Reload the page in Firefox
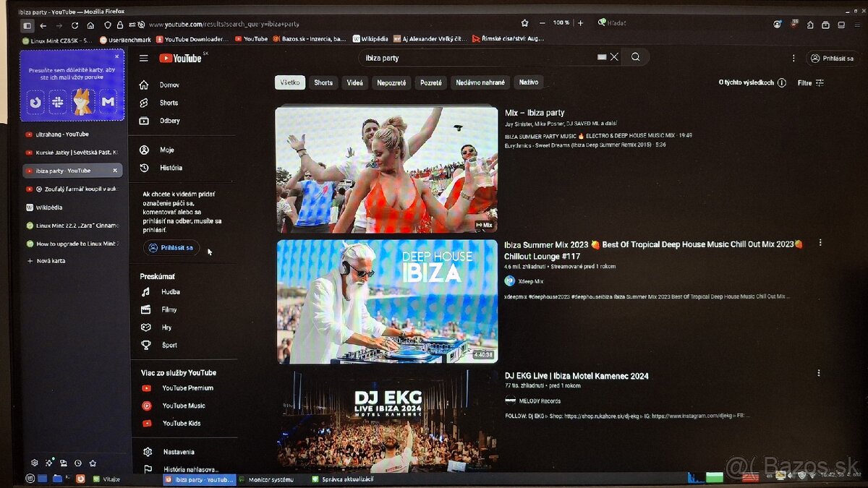The image size is (868, 488). [75, 25]
